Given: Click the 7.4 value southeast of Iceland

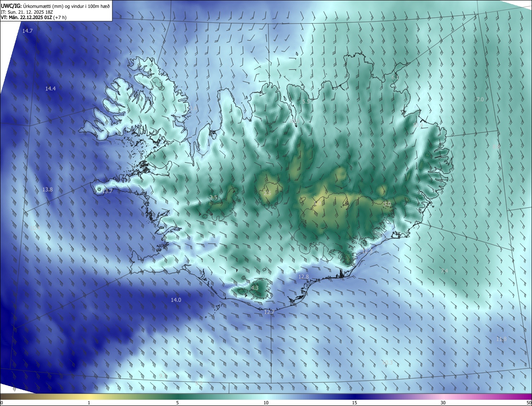Looking at the screenshot, I should 445,271.
